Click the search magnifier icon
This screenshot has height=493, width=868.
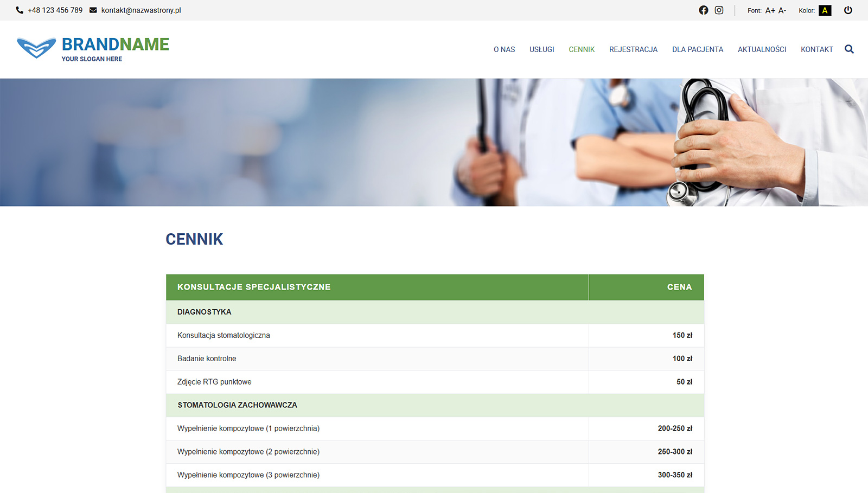point(849,49)
